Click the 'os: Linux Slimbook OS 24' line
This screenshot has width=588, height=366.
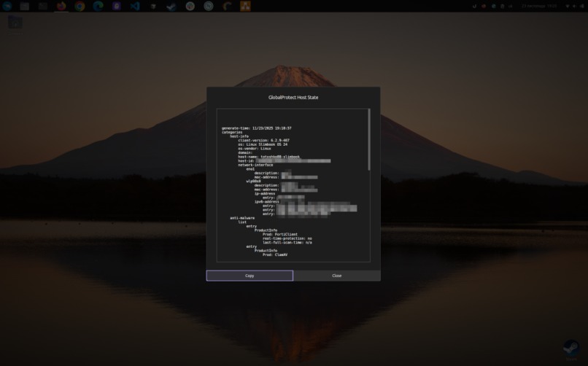pyautogui.click(x=263, y=144)
